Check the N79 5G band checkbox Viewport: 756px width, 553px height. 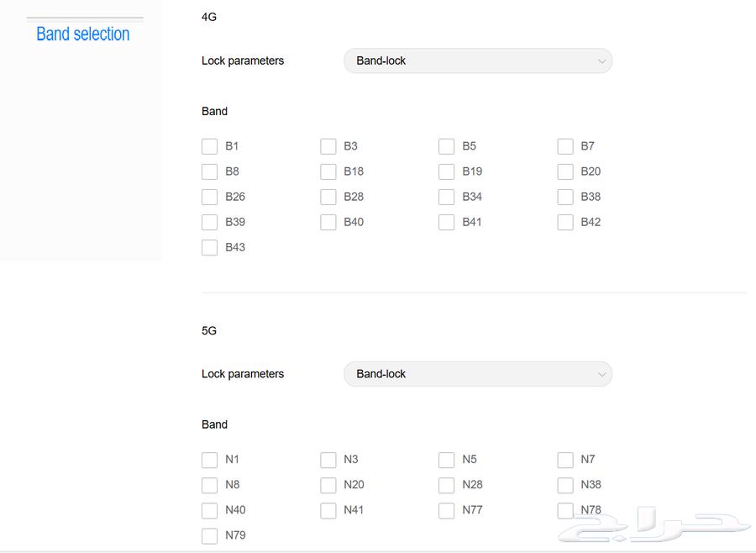[x=209, y=535]
